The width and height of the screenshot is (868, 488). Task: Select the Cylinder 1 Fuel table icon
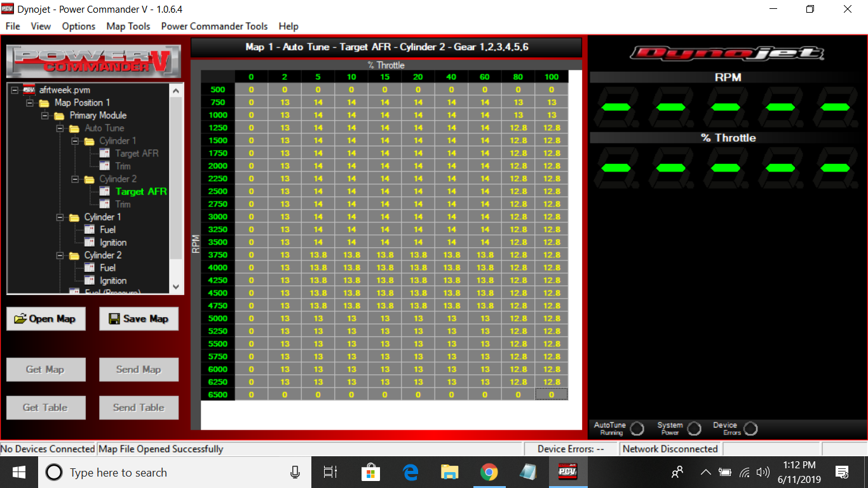click(90, 229)
